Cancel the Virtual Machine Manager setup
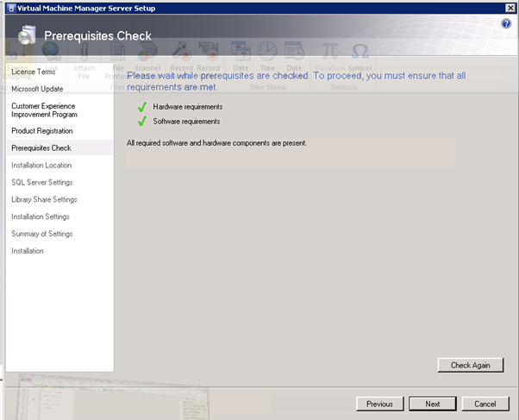This screenshot has width=519, height=420. coord(485,404)
